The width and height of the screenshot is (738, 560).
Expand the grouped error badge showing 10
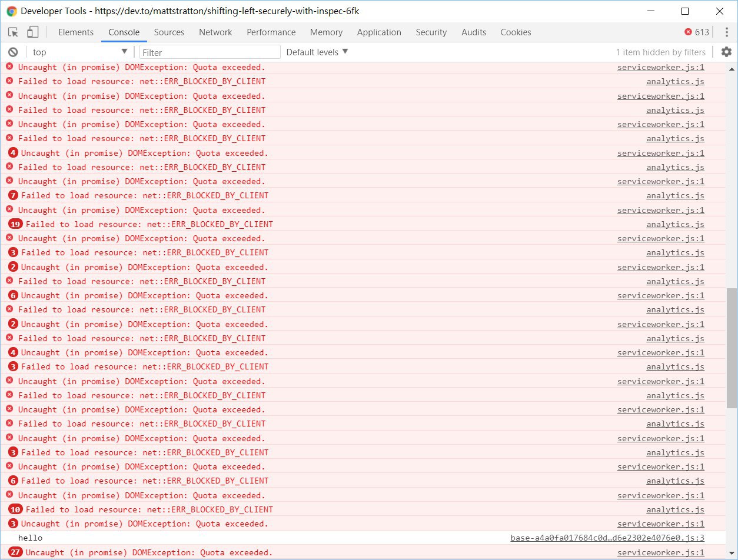pos(16,509)
